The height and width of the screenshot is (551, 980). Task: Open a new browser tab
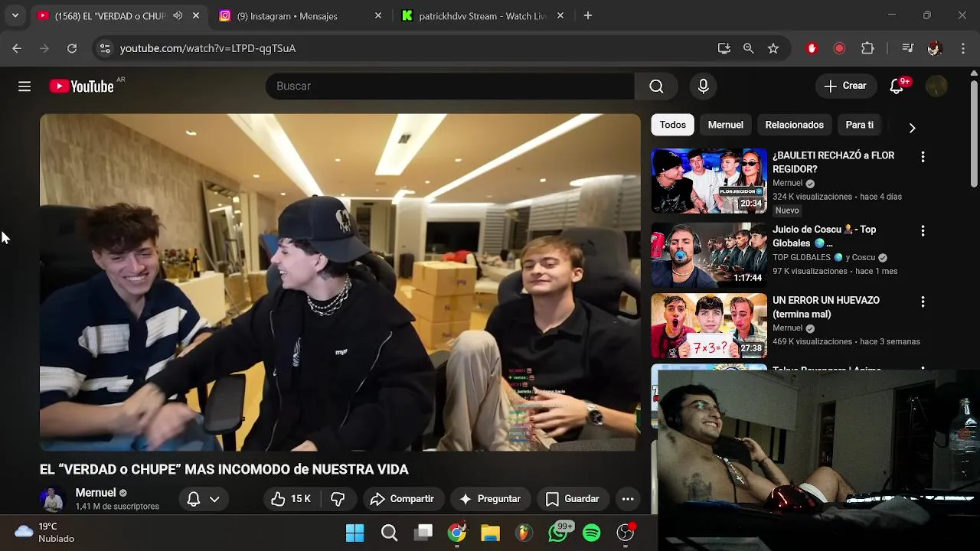pyautogui.click(x=588, y=15)
